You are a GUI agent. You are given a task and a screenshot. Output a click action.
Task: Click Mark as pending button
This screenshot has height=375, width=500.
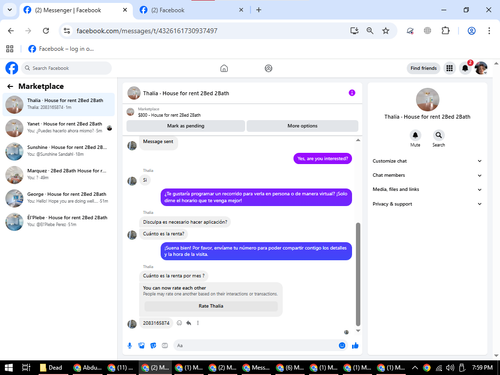186,126
